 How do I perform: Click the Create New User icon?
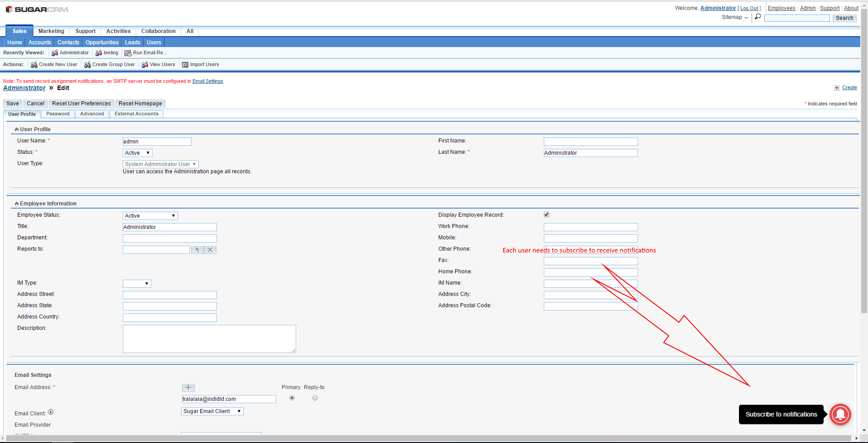point(34,65)
